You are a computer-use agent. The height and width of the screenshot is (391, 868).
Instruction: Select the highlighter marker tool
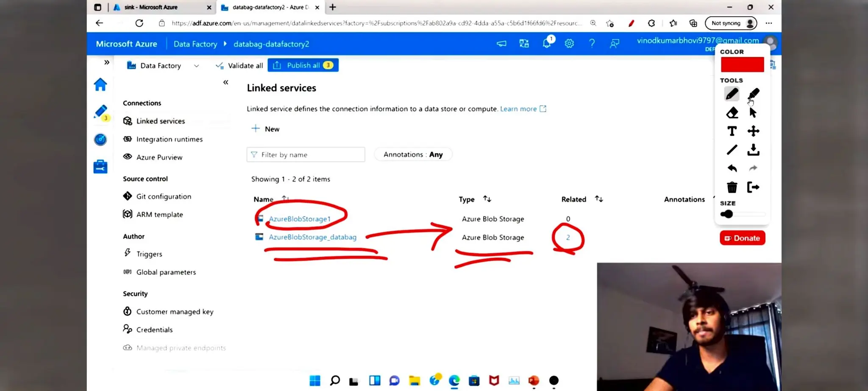tap(754, 94)
